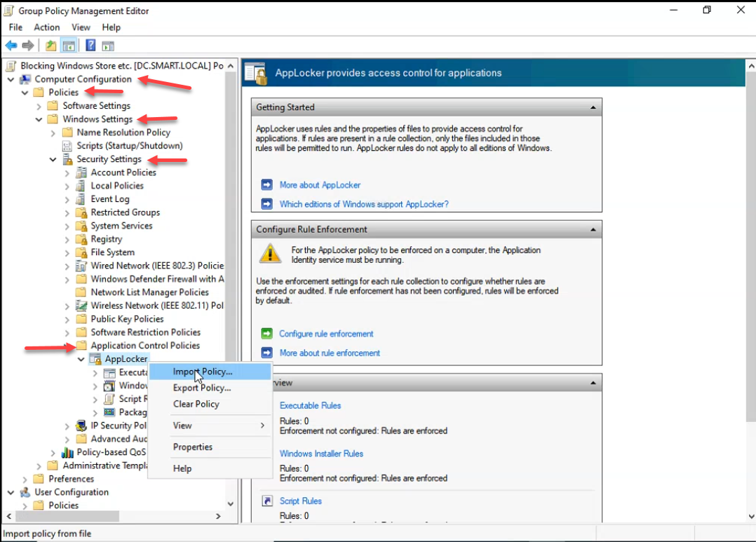This screenshot has height=542, width=756.
Task: Open More about rule enforcement link
Action: (x=330, y=353)
